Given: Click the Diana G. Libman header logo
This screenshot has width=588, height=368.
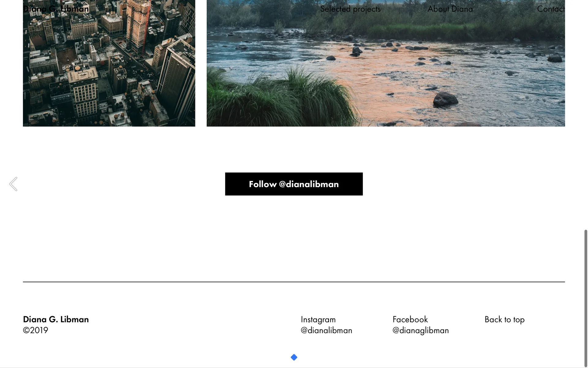Looking at the screenshot, I should point(56,9).
